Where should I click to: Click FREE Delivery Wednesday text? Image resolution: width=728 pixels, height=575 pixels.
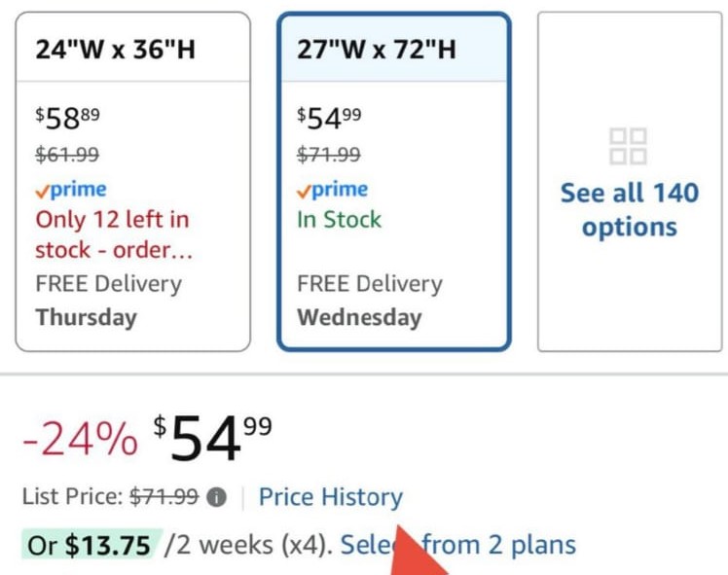[369, 300]
